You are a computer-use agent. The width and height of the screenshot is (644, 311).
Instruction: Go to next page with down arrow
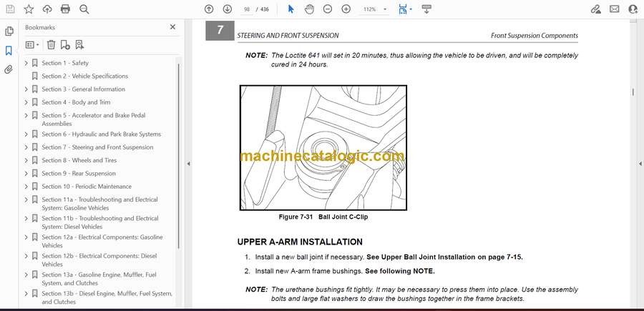click(228, 9)
